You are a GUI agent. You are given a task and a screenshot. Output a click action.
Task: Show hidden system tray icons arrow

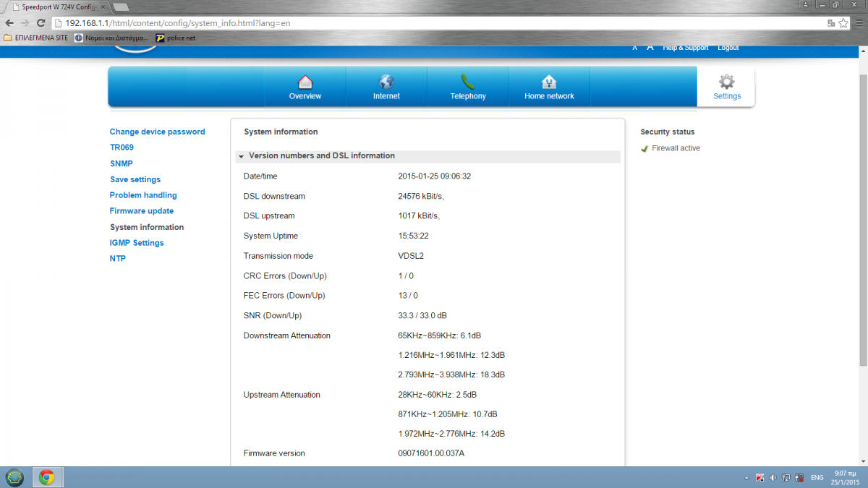[x=746, y=478]
